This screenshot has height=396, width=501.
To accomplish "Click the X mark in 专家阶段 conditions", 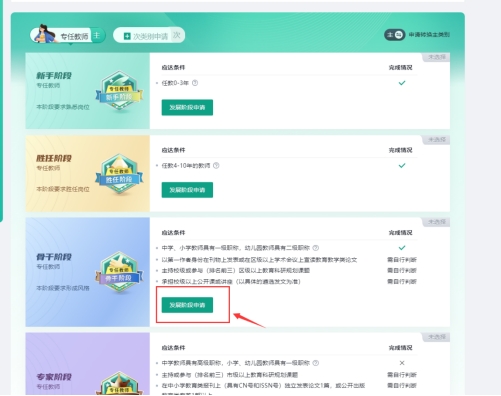I will point(402,363).
